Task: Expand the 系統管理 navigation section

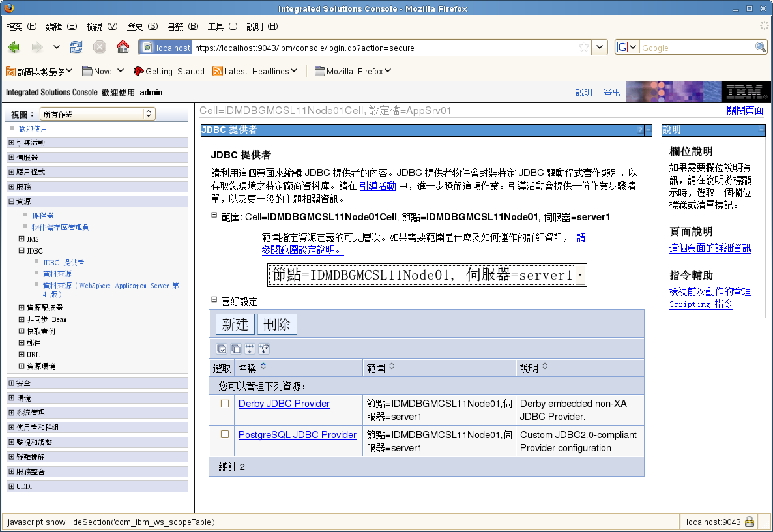Action: pyautogui.click(x=11, y=412)
